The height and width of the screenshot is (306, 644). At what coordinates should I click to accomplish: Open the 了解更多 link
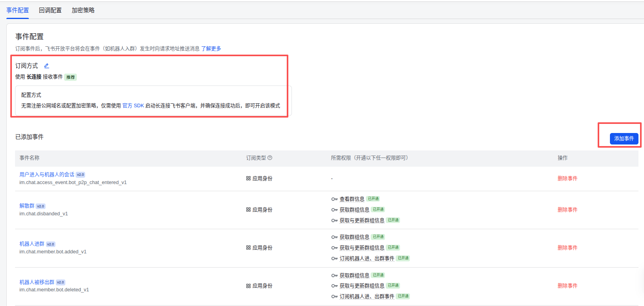pyautogui.click(x=211, y=48)
